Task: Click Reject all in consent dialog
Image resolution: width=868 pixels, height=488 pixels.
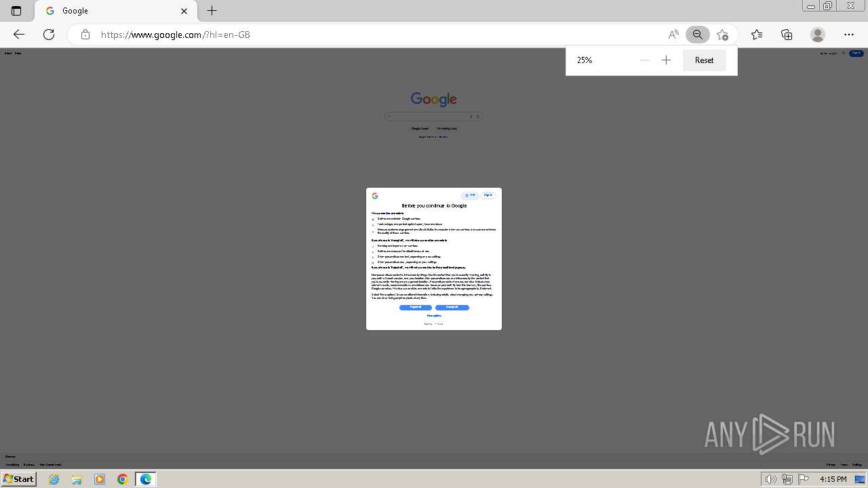Action: click(x=416, y=307)
